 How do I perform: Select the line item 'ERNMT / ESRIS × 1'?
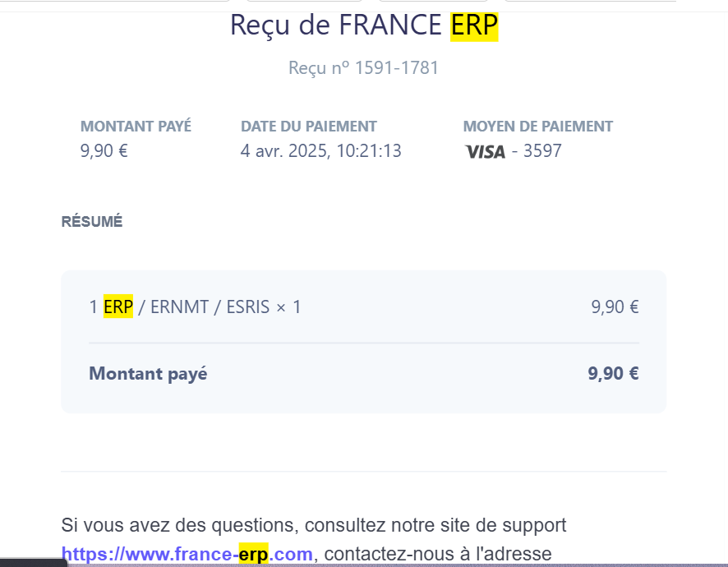(x=226, y=307)
